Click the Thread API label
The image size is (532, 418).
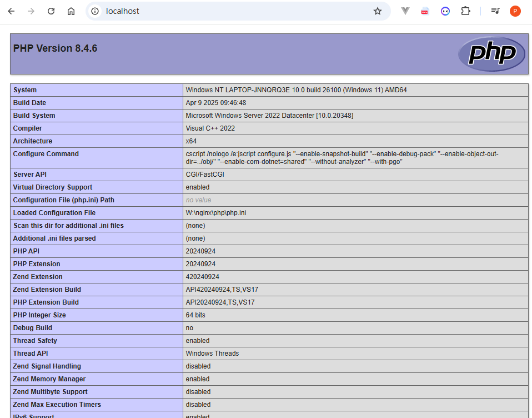31,354
